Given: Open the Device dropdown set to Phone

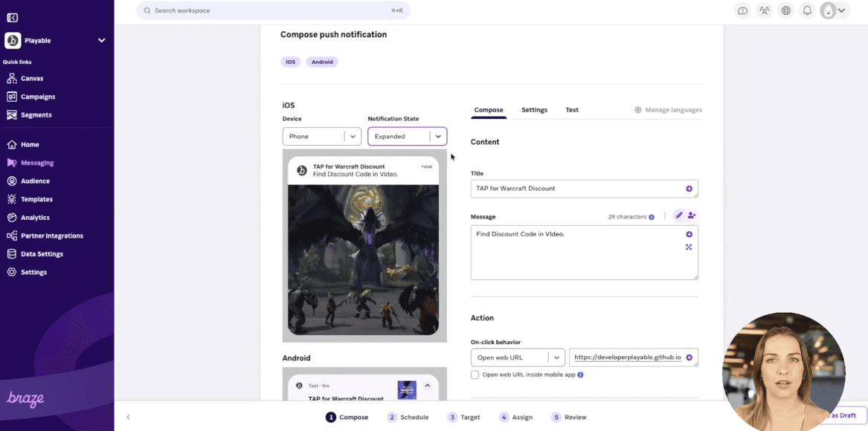Looking at the screenshot, I should point(321,137).
